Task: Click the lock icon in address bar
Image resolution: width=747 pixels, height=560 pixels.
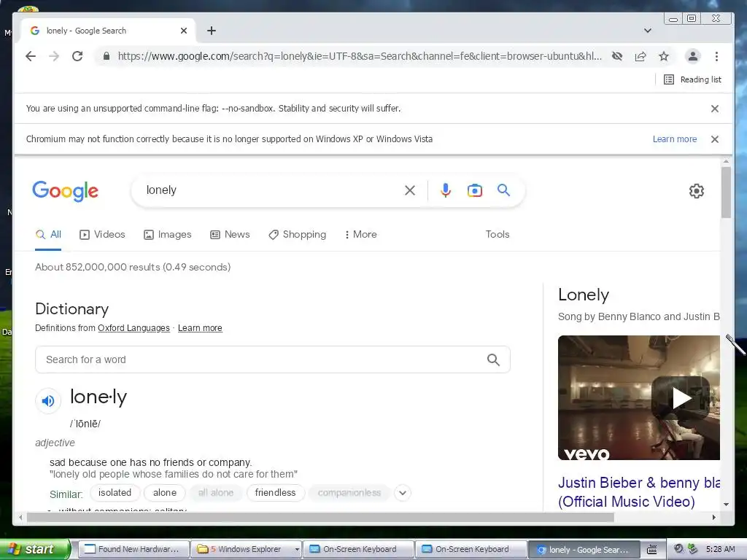Action: [107, 56]
